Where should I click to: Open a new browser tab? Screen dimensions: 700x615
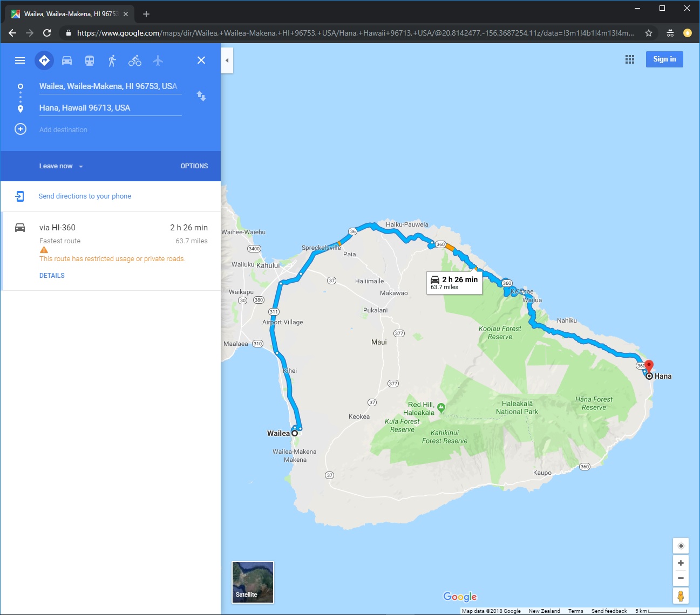(x=146, y=14)
